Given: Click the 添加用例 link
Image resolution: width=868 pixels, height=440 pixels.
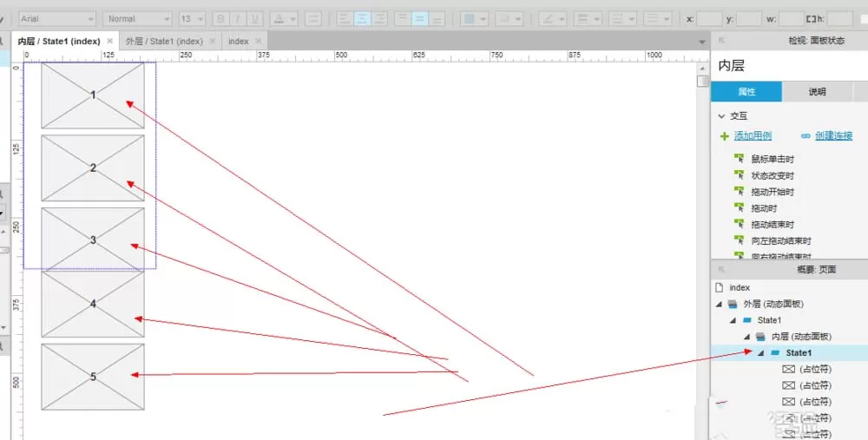Looking at the screenshot, I should [753, 136].
